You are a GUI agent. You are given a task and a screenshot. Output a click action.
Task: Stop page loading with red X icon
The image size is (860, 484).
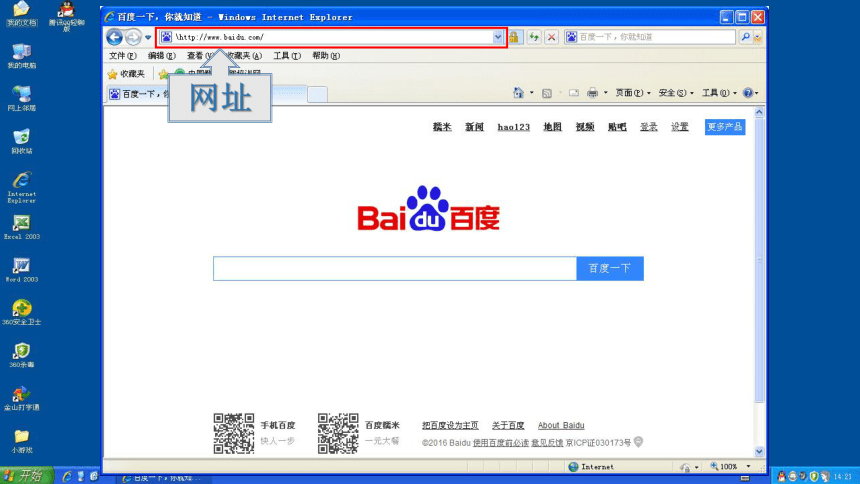[x=551, y=37]
